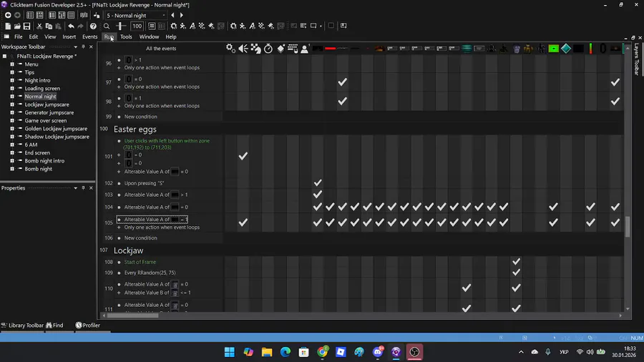This screenshot has width=644, height=362.
Task: Expand the Lockjaw jumpscare frame node
Action: coord(12,104)
